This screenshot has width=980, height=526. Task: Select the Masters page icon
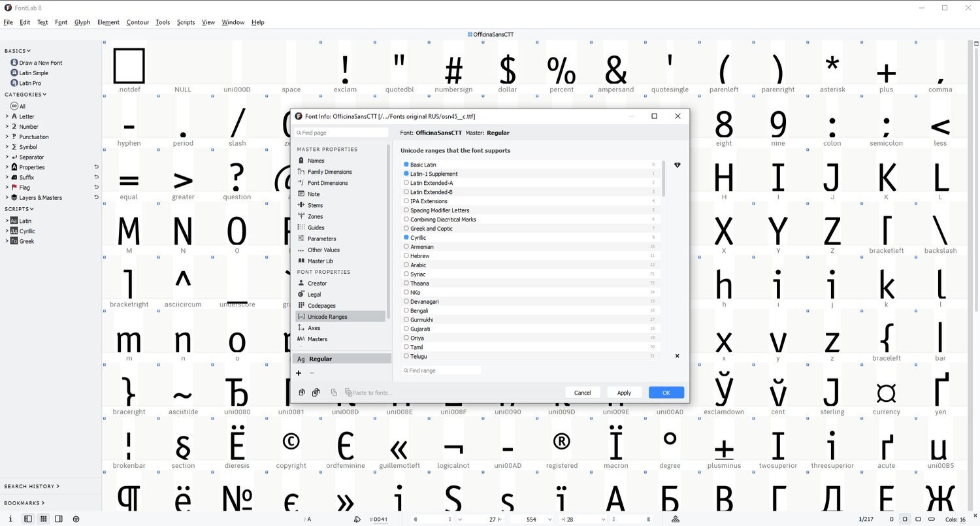tap(301, 338)
